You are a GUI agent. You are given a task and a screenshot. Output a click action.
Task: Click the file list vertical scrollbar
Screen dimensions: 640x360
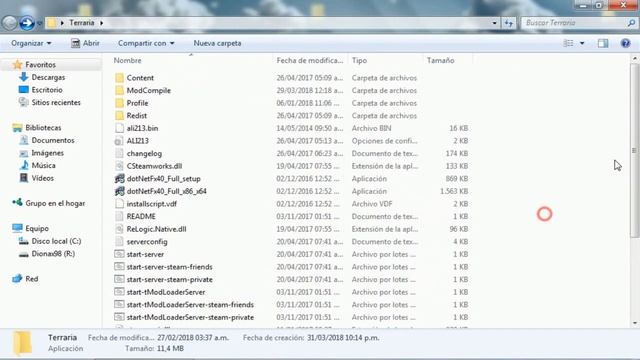coord(635,150)
